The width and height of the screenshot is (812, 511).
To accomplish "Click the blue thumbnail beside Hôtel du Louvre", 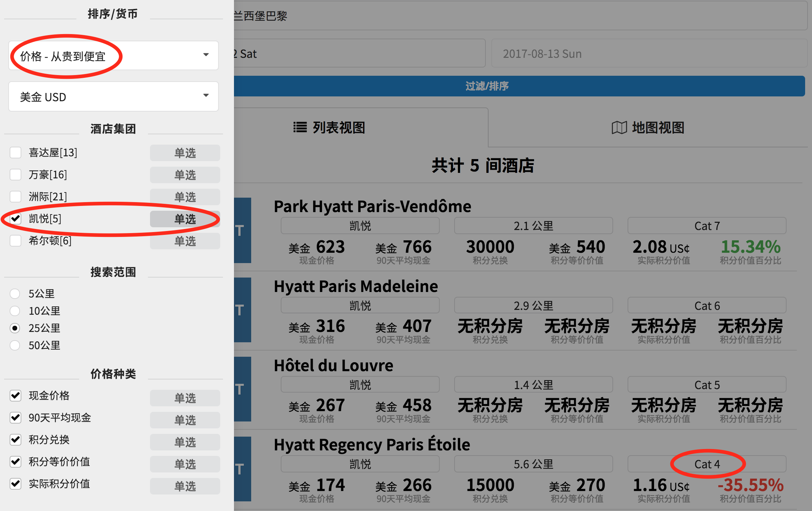I will [x=243, y=389].
